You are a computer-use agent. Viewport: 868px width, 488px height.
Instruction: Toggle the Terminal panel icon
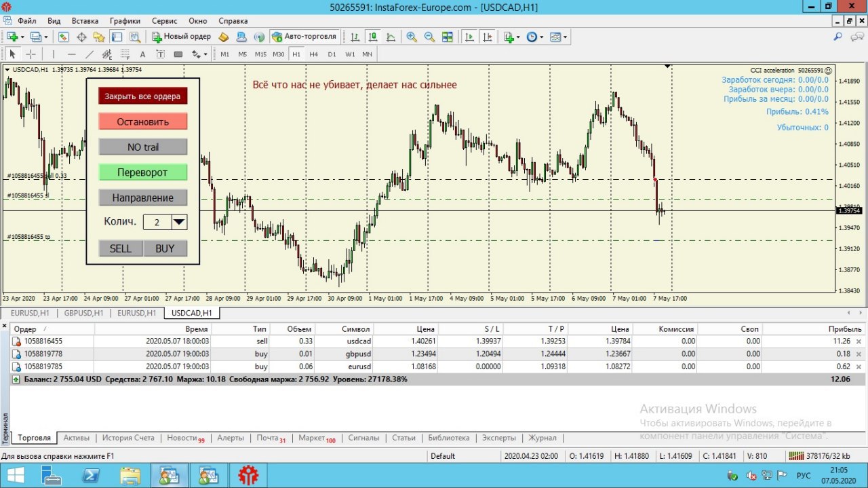point(117,37)
